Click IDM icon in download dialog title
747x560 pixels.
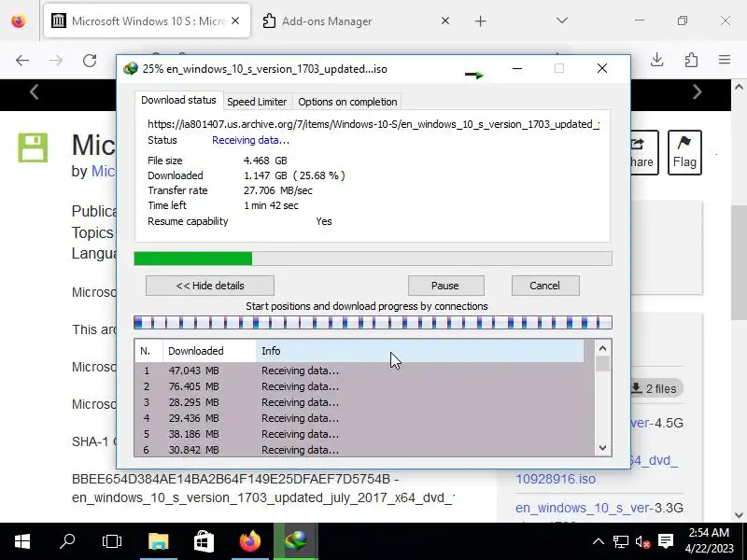(131, 68)
